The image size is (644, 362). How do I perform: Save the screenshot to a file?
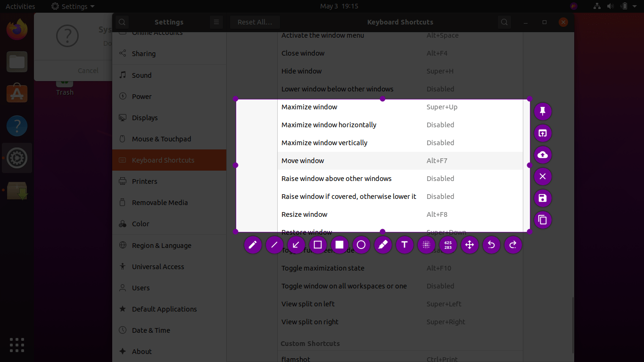click(x=542, y=198)
